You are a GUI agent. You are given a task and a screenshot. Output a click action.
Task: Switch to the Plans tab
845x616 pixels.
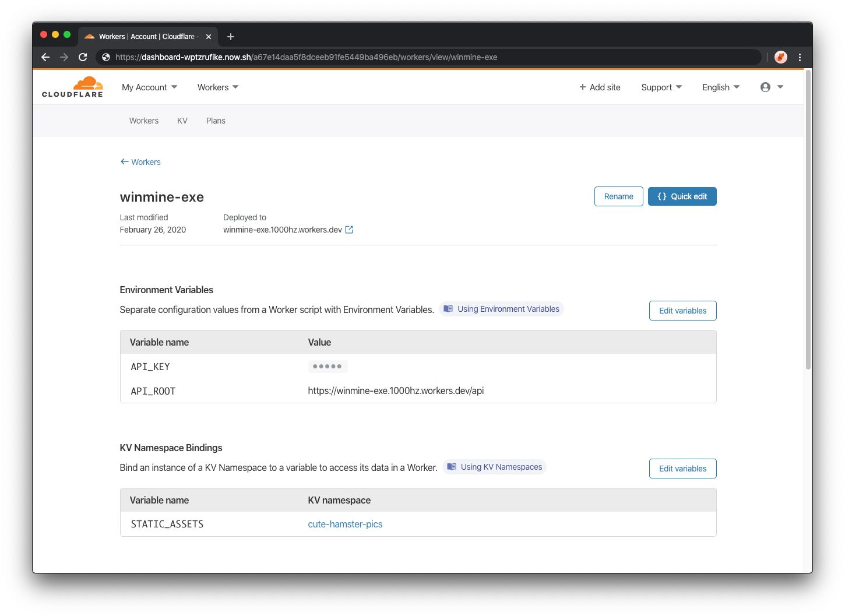pyautogui.click(x=216, y=121)
